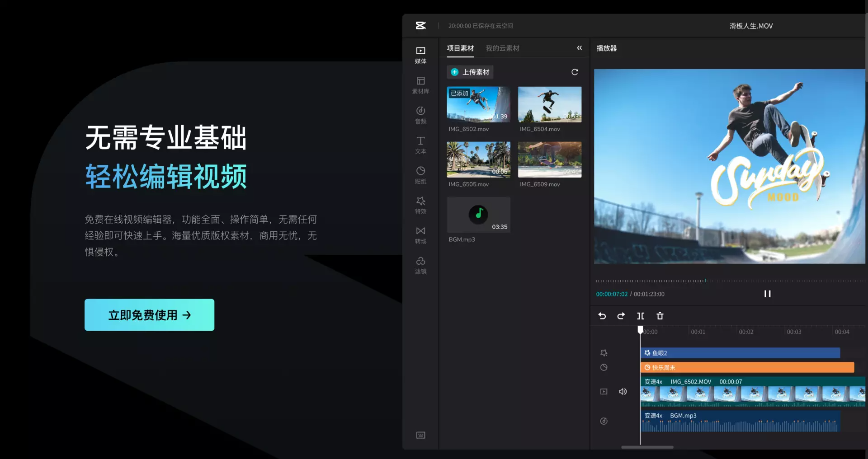The width and height of the screenshot is (868, 459).
Task: Click the sticker track icon
Action: [604, 368]
